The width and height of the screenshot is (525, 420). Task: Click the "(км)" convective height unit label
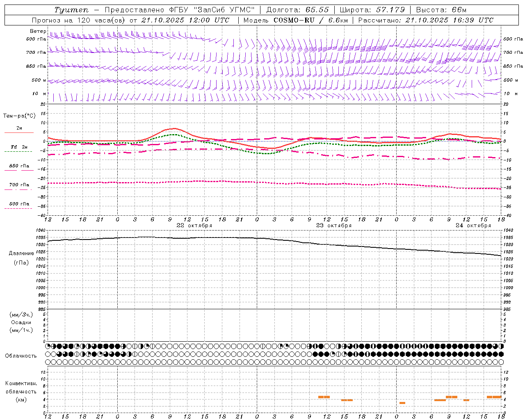21,399
